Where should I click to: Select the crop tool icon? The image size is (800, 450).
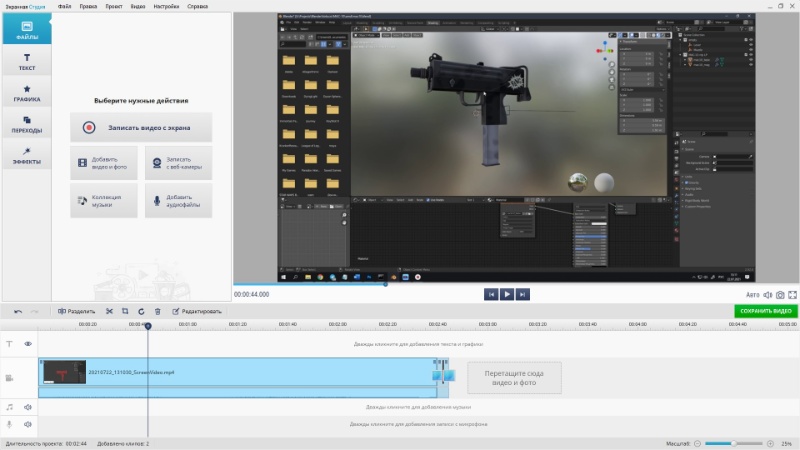(125, 311)
